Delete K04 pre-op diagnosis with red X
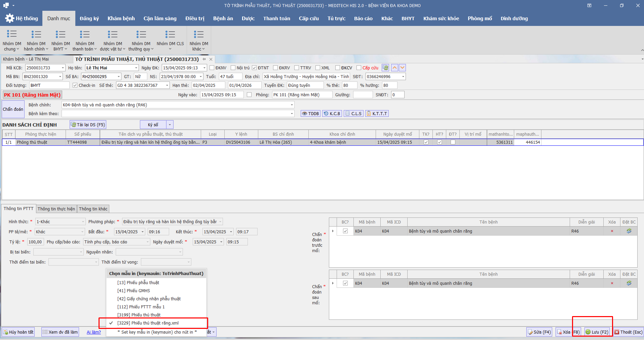Image resolution: width=644 pixels, height=340 pixels. 612,231
